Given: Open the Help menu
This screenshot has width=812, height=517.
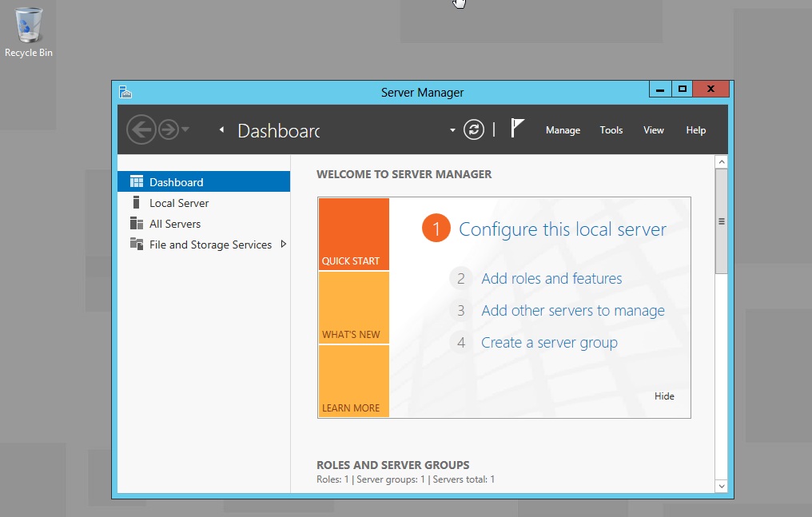Looking at the screenshot, I should (695, 130).
